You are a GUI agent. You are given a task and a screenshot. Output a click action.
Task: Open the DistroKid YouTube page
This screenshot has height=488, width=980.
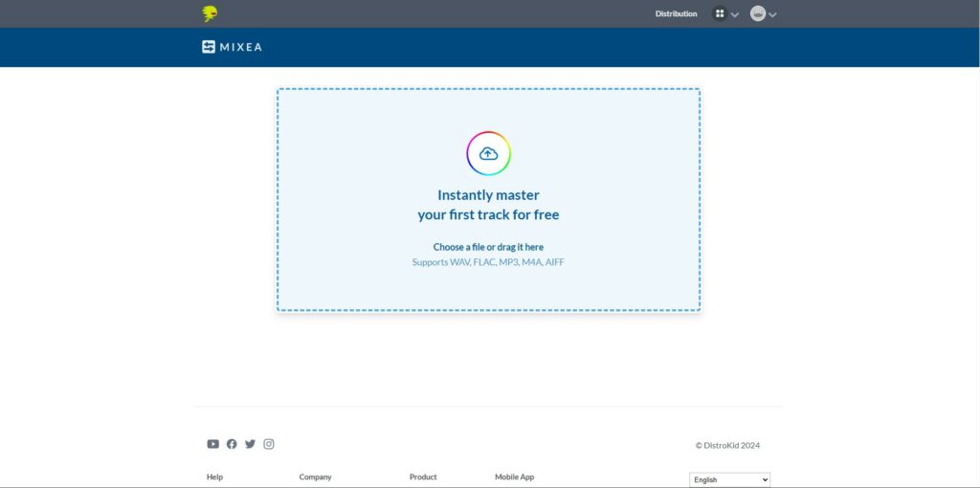[x=212, y=444]
